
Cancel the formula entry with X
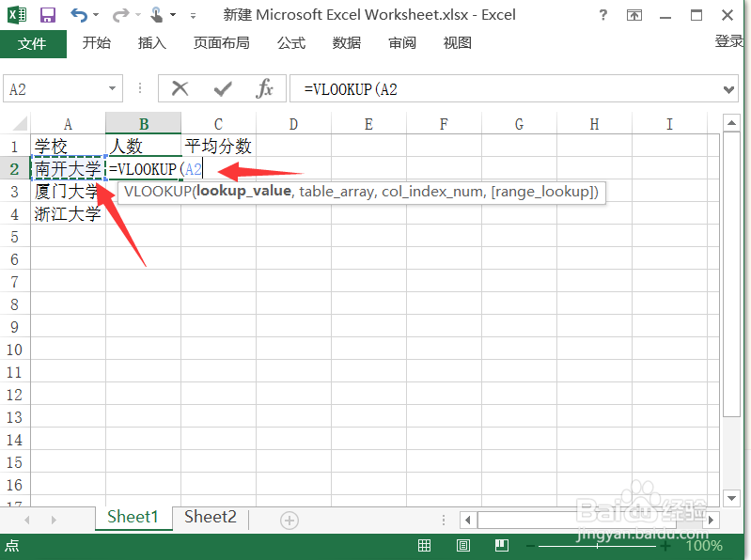tap(180, 88)
